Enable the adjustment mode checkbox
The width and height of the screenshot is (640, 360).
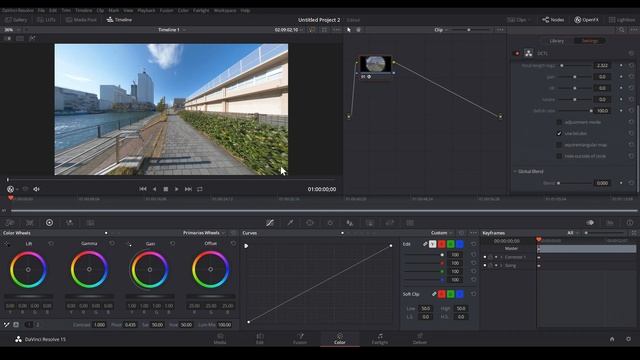[559, 122]
